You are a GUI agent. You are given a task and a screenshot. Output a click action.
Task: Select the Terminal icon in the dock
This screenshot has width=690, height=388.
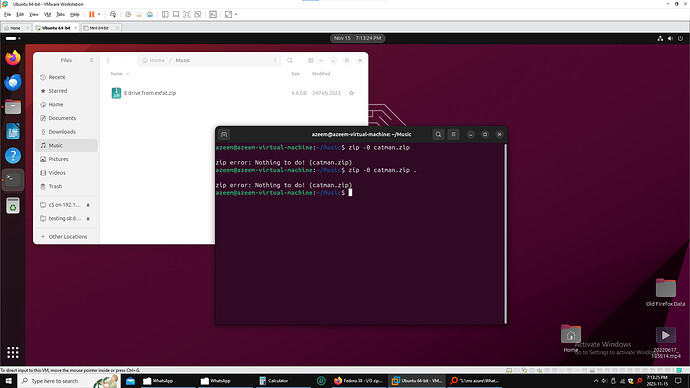(x=13, y=179)
